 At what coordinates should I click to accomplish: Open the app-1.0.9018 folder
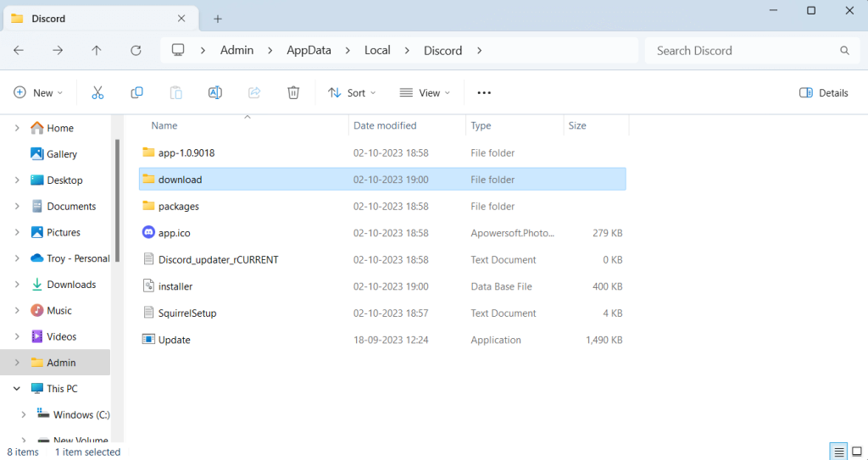178,152
